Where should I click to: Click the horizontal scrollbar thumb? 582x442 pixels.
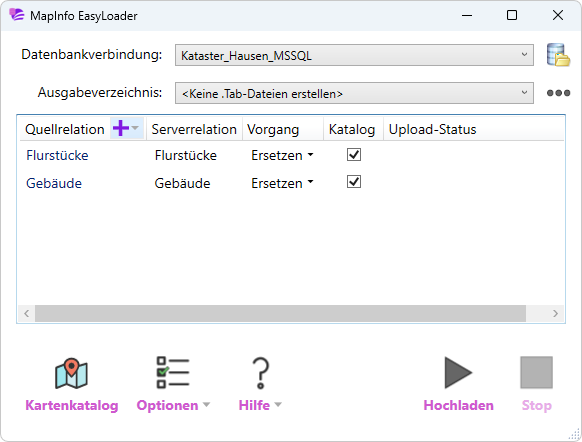pyautogui.click(x=280, y=313)
